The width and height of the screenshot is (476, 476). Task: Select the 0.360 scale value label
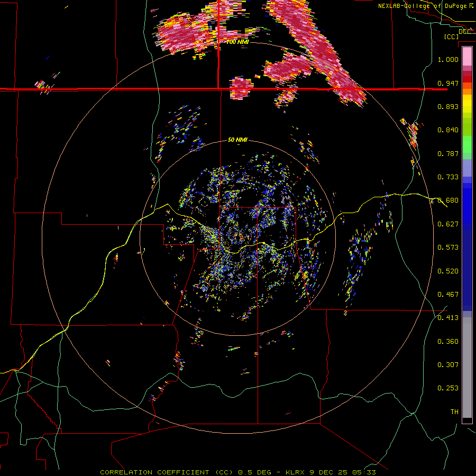click(448, 342)
